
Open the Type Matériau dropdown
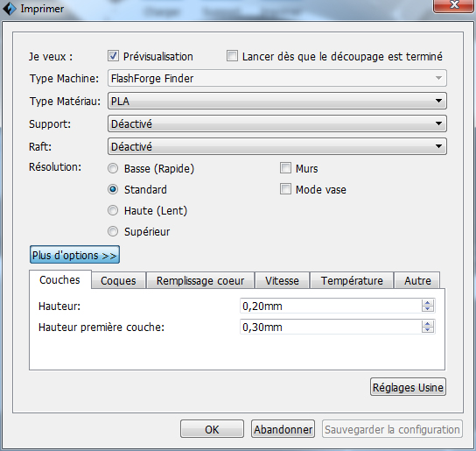(x=277, y=101)
